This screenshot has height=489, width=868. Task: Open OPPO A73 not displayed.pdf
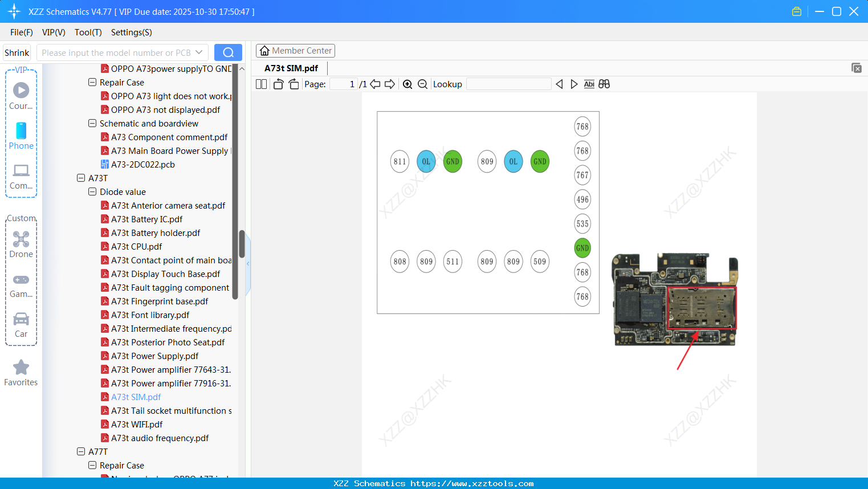tap(165, 110)
